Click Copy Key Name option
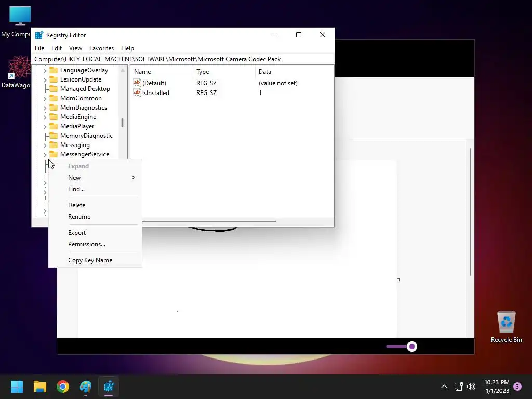This screenshot has height=399, width=532. pos(95,260)
